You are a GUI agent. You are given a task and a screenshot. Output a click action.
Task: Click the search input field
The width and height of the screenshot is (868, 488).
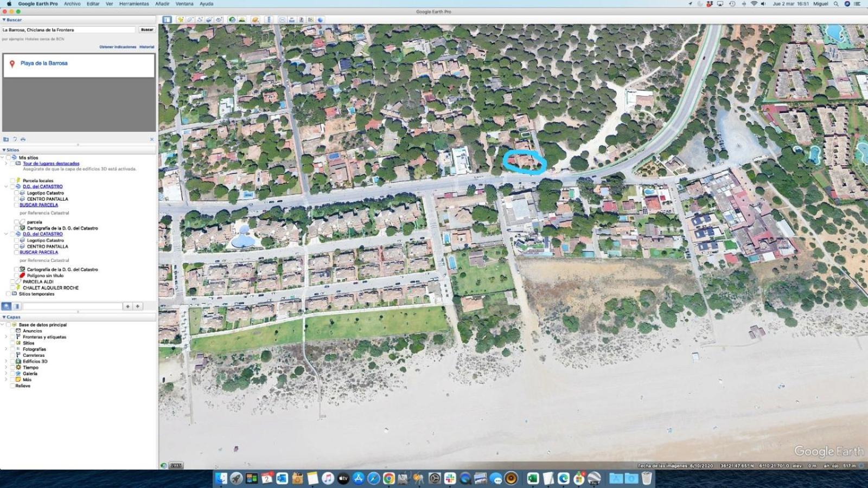pyautogui.click(x=68, y=30)
